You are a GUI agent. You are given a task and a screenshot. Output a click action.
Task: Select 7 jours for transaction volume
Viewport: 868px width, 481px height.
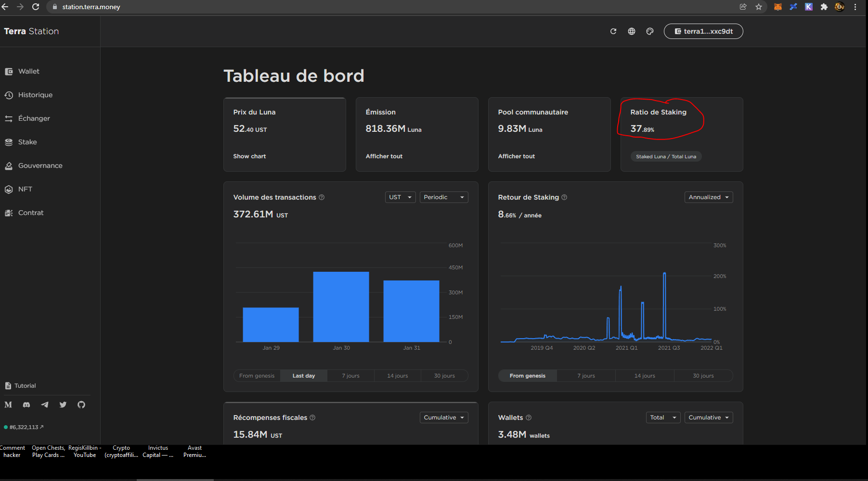[x=350, y=376]
